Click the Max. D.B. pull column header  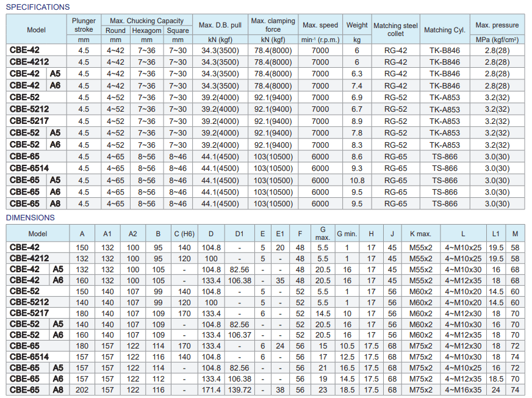click(x=220, y=25)
